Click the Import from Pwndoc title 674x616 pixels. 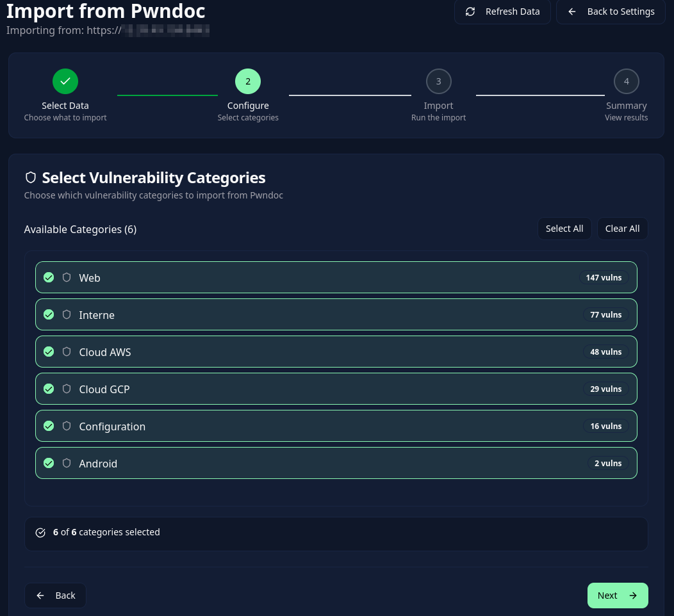(106, 11)
